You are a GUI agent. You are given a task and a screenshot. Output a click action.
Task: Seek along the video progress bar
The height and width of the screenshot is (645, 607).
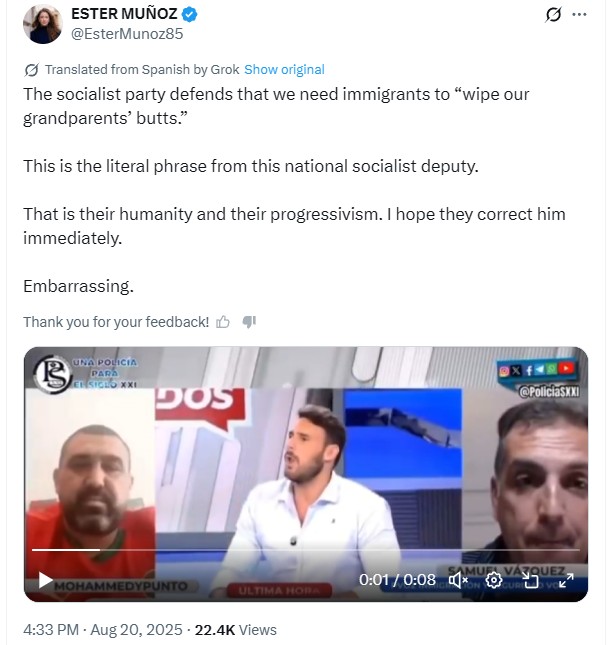(x=306, y=550)
